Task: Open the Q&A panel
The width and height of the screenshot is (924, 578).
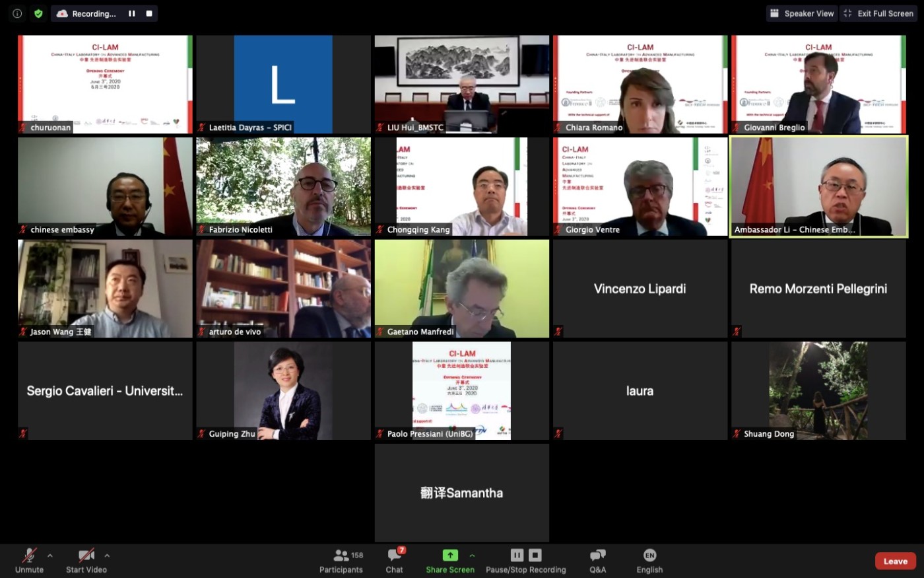Action: tap(597, 561)
